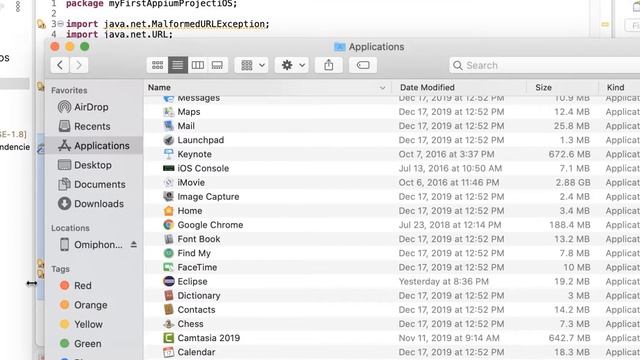Select Applications in the sidebar
The image size is (640, 360).
coord(93,146)
